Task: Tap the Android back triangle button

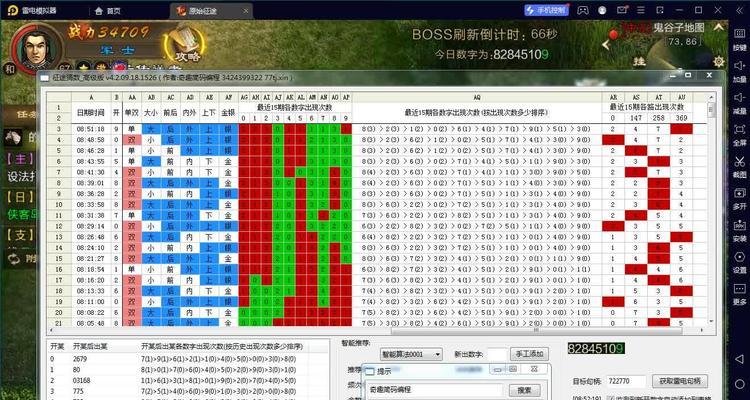Action: [739, 359]
